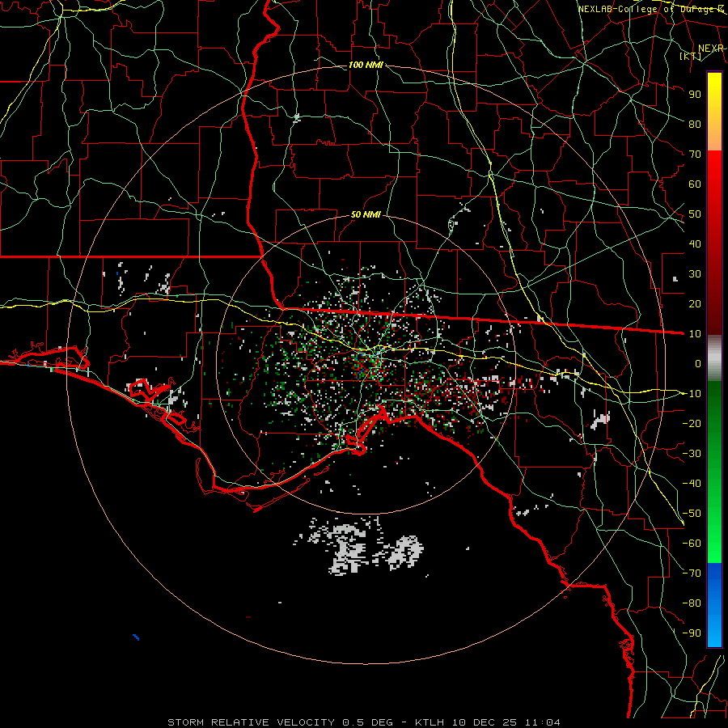Screen dimensions: 728x728
Task: Click the KTLH station identifier in the footer
Action: [430, 722]
